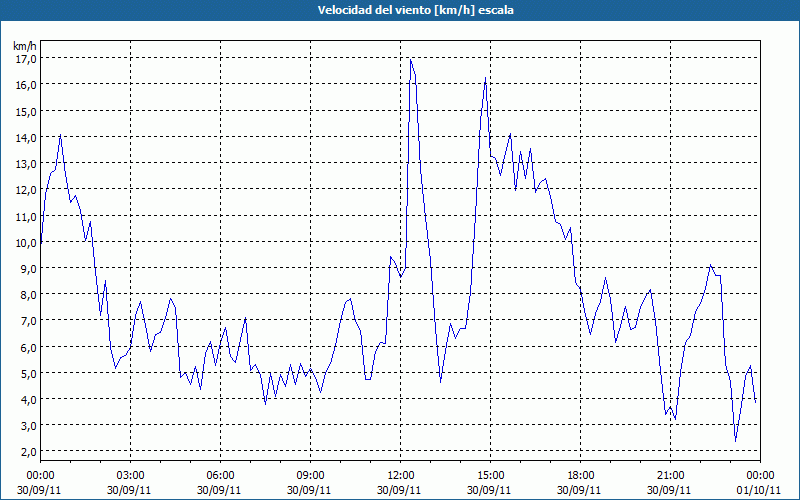Viewport: 800px width, 500px height.
Task: Click the '12,0' y-axis label
Action: (26, 190)
